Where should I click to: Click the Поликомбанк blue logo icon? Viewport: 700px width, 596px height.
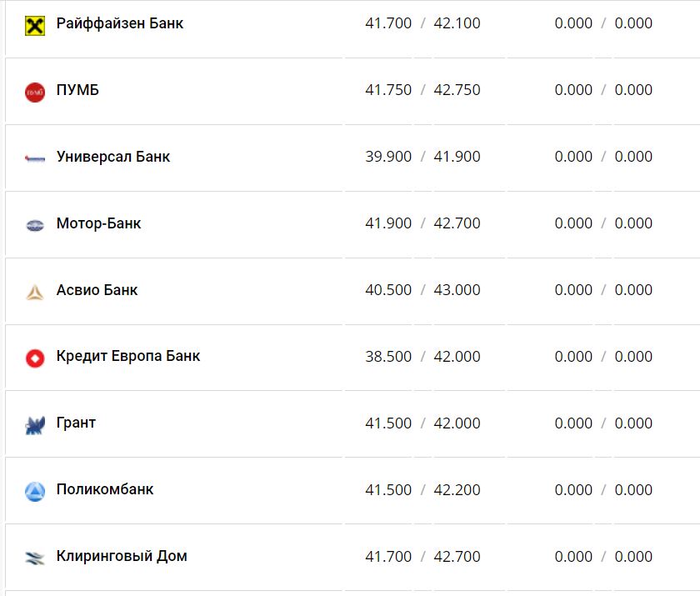pyautogui.click(x=34, y=492)
